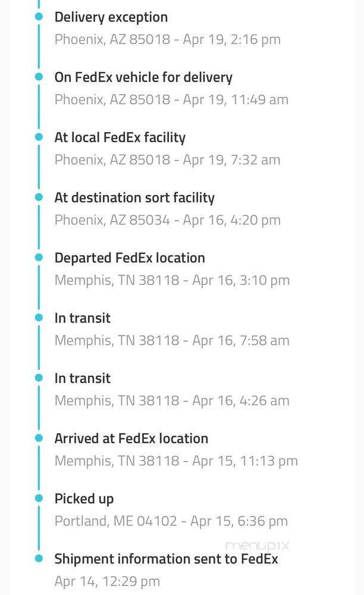Select the On FedEx vehicle for delivery dot
The height and width of the screenshot is (595, 364).
(39, 77)
